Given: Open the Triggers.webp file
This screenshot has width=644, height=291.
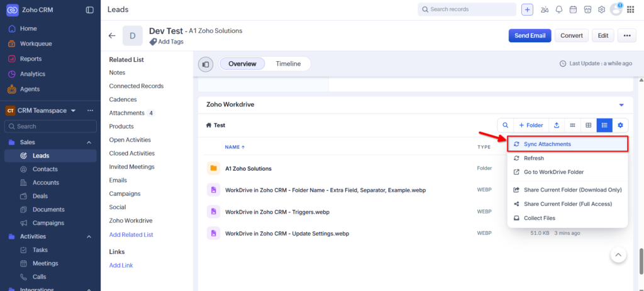Looking at the screenshot, I should [x=277, y=212].
